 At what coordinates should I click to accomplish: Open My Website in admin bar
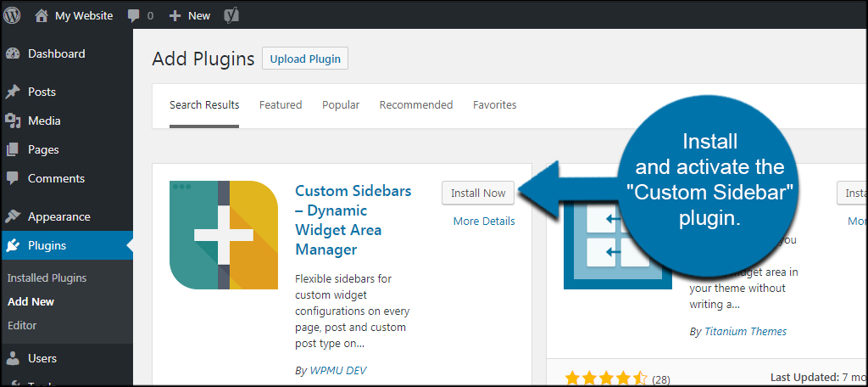click(84, 15)
